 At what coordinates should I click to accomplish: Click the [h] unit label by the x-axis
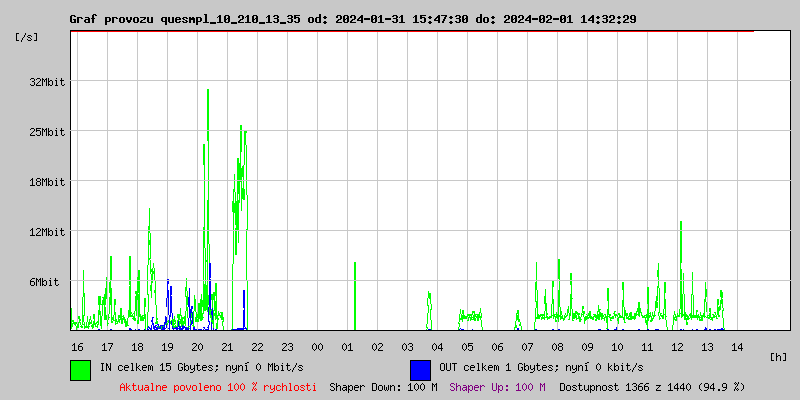[x=778, y=356]
